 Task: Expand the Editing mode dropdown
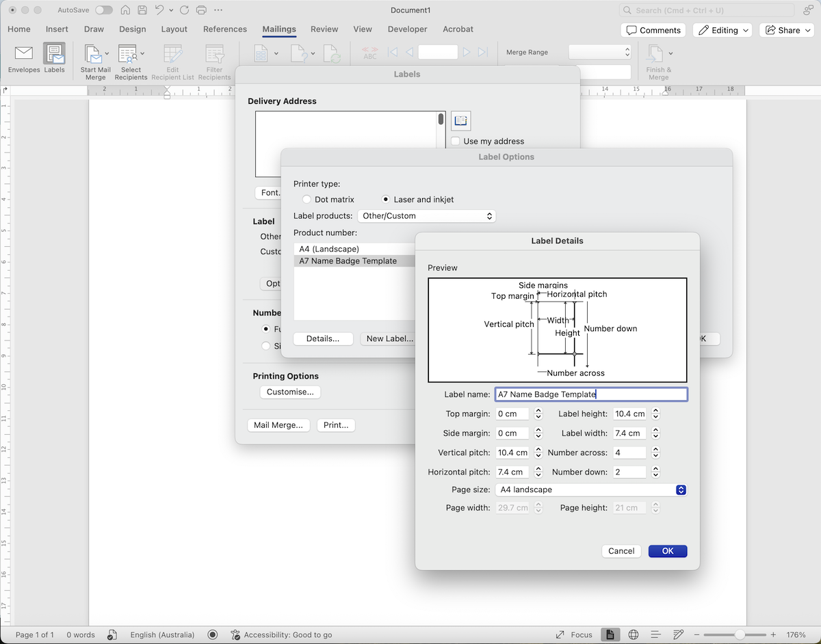pyautogui.click(x=722, y=29)
